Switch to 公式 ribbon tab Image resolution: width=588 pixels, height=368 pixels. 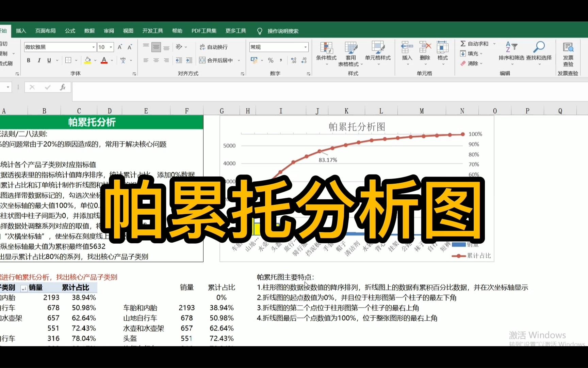pyautogui.click(x=70, y=31)
